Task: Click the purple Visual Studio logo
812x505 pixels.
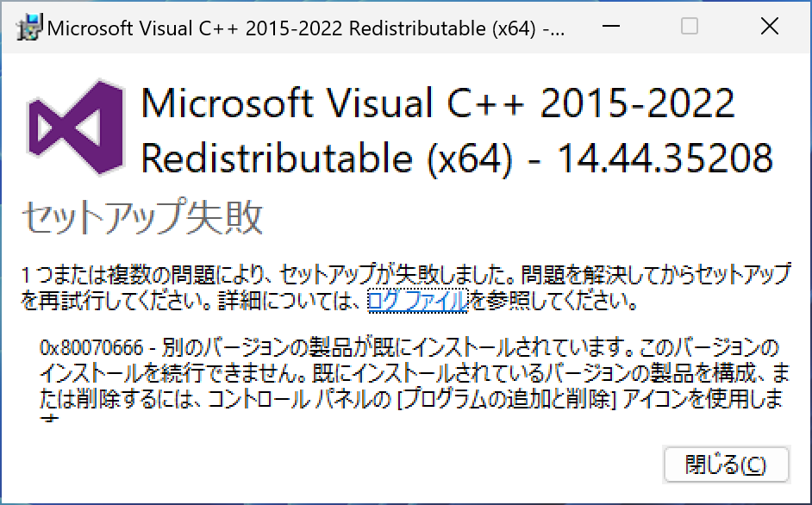Action: pos(76,127)
